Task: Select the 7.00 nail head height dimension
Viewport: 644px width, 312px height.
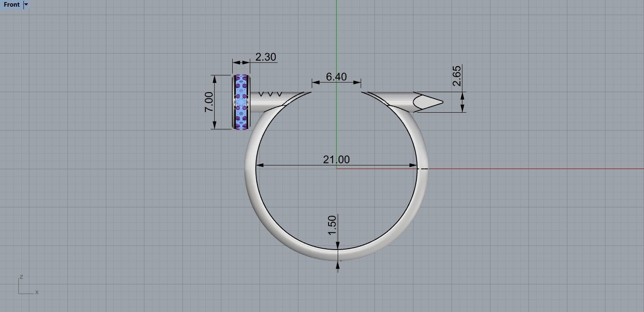Action: pyautogui.click(x=209, y=102)
